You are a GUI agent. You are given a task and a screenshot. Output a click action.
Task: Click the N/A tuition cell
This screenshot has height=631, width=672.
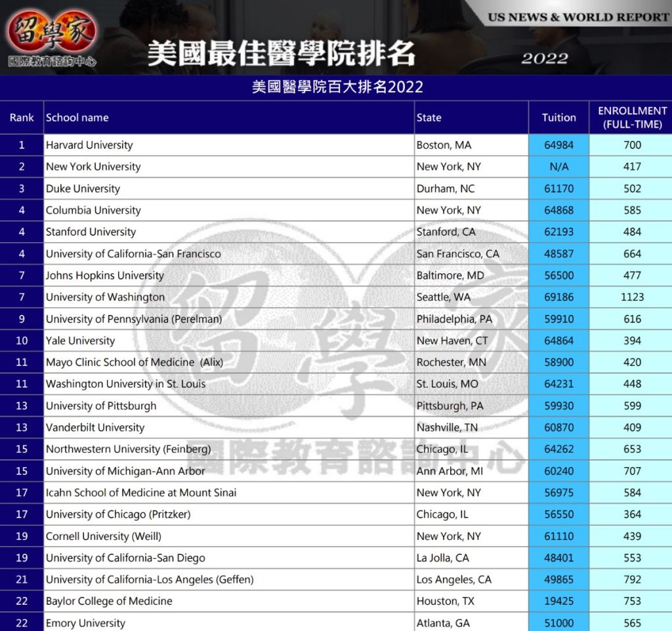(x=559, y=167)
